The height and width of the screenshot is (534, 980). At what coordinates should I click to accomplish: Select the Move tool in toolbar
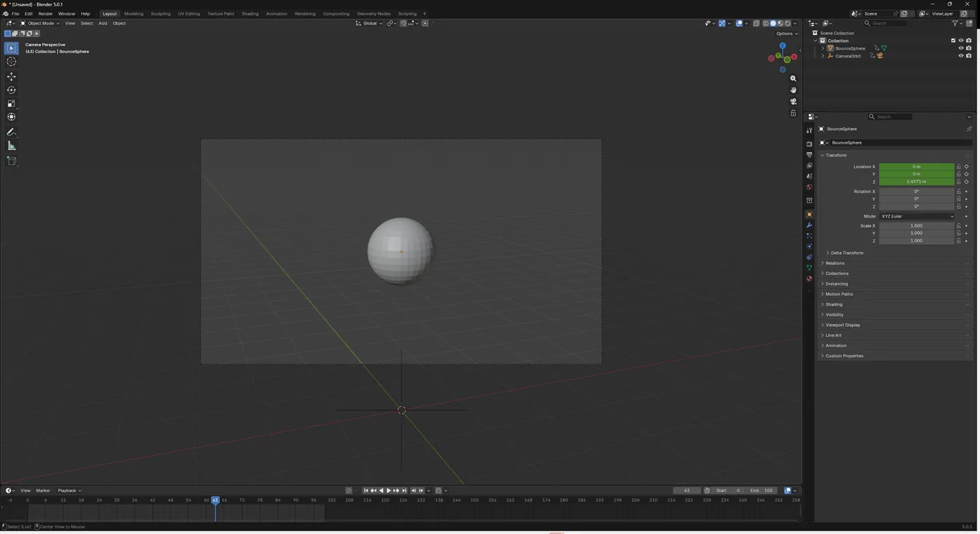[11, 76]
